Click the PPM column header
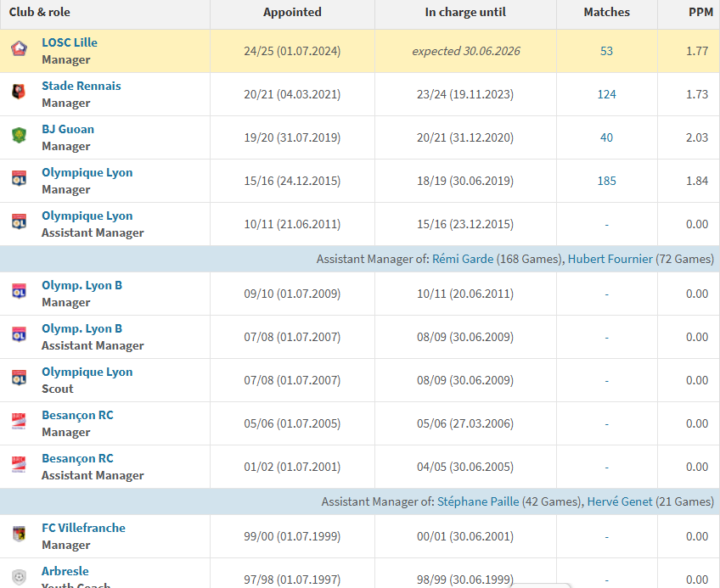720x588 pixels. point(700,12)
